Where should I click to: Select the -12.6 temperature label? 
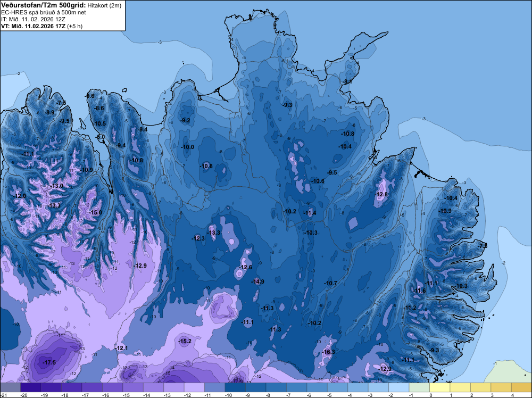246,267
